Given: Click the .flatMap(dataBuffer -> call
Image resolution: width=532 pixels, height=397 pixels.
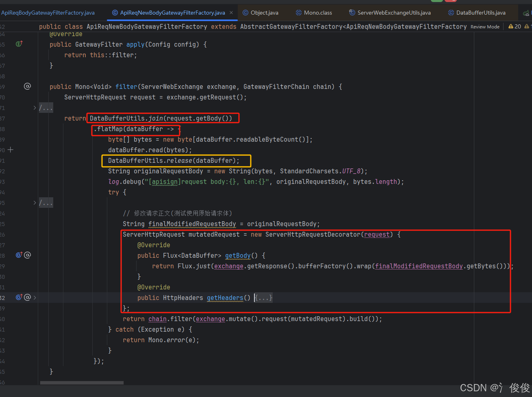Looking at the screenshot, I should coord(136,129).
